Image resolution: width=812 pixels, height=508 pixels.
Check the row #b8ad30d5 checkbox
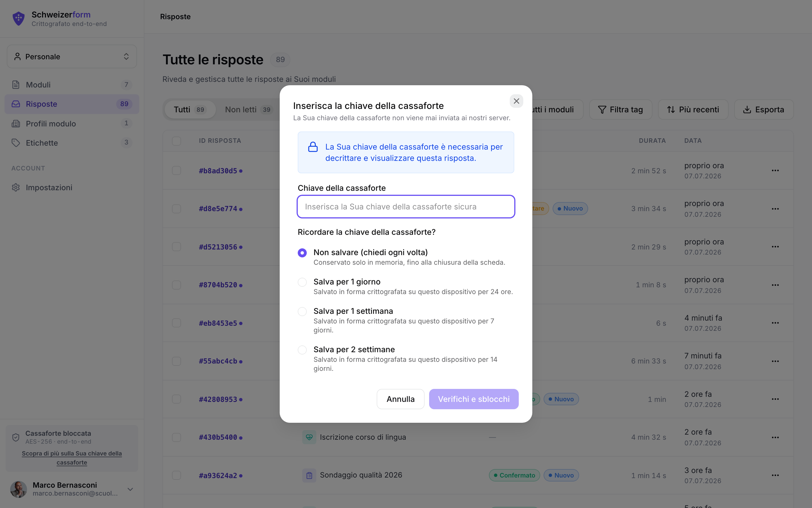(176, 171)
